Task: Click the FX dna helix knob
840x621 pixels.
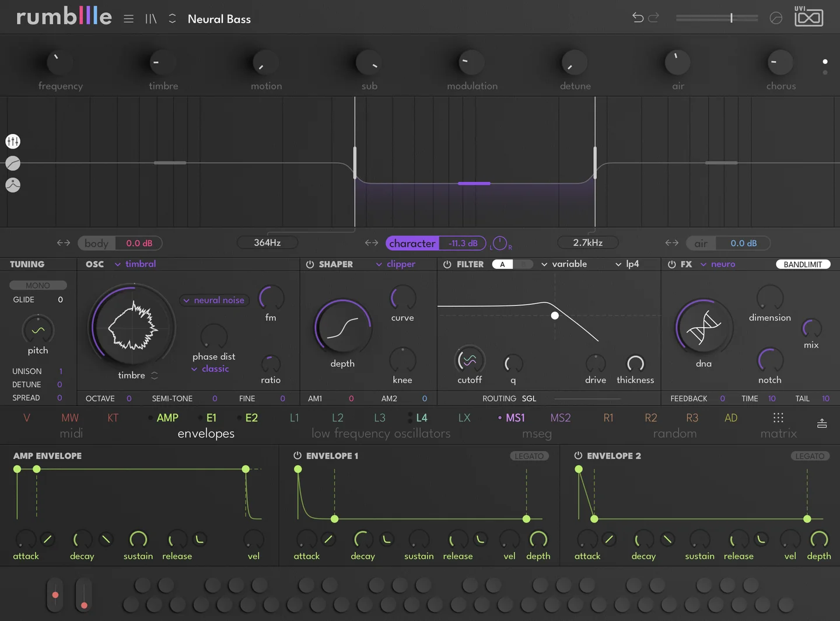Action: [x=703, y=327]
